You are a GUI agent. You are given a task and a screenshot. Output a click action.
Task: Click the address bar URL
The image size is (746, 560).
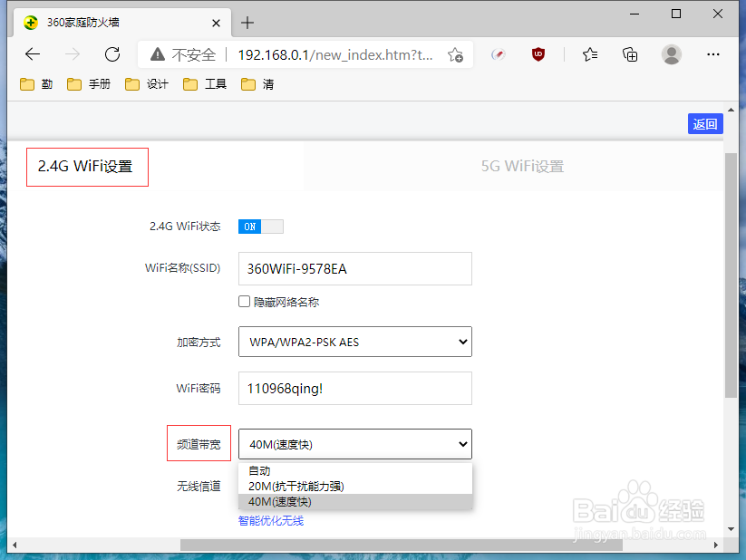tap(335, 55)
